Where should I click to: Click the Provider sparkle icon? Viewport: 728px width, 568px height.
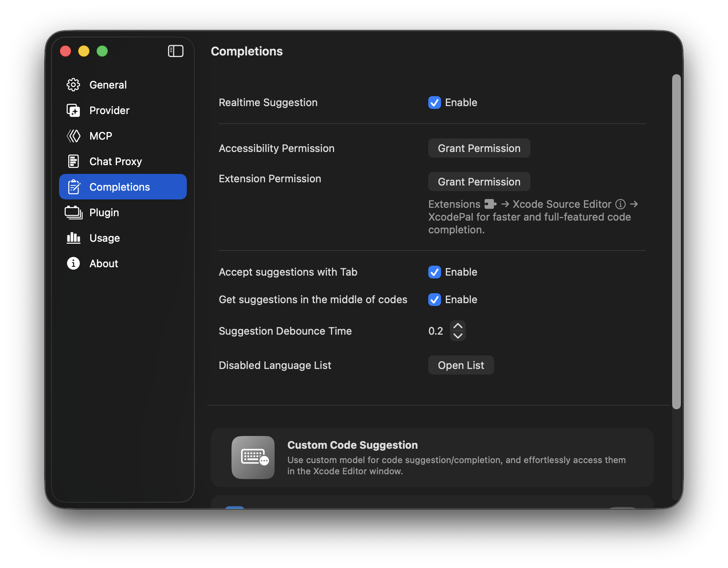[73, 110]
